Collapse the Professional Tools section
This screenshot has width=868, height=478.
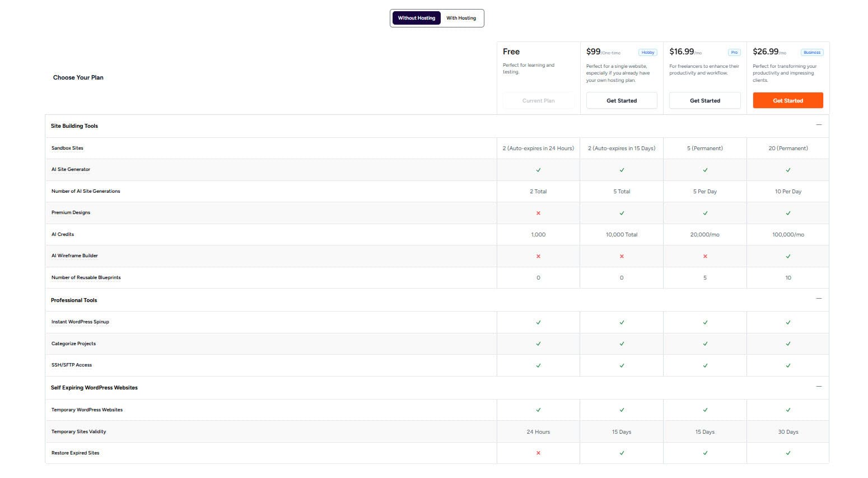[x=819, y=299]
